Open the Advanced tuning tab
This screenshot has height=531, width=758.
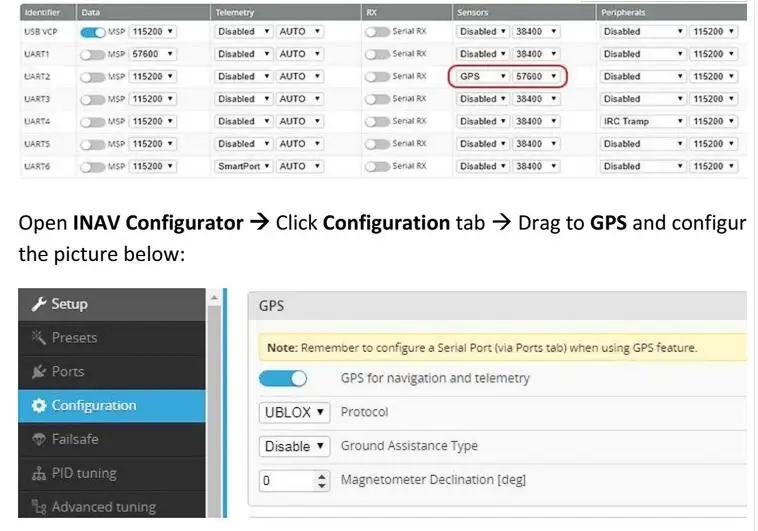coord(112,506)
